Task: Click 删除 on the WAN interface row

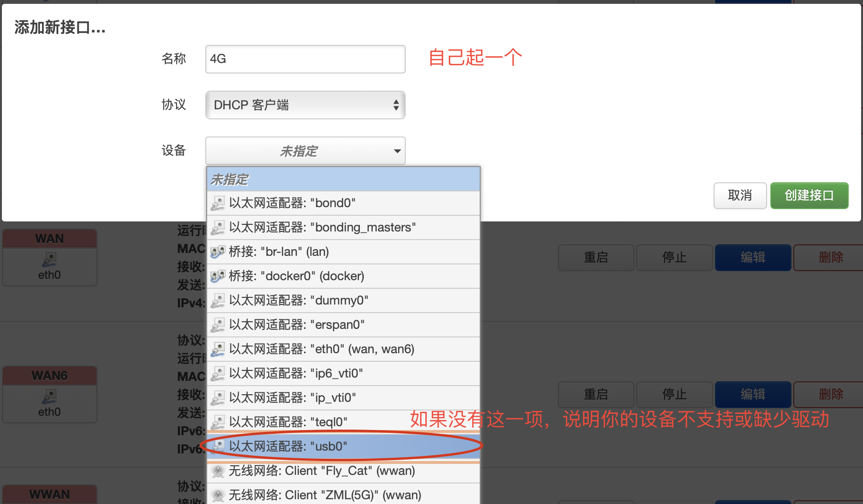Action: point(831,258)
